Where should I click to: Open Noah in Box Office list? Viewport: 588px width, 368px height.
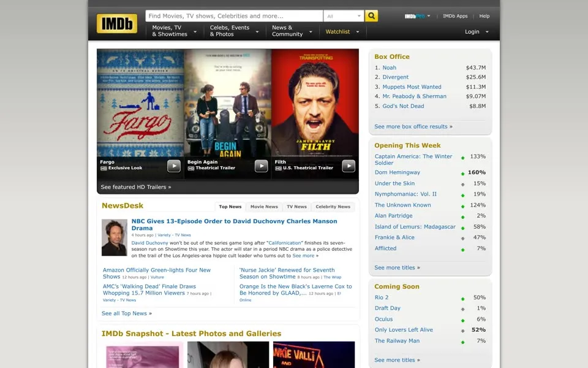pos(390,67)
